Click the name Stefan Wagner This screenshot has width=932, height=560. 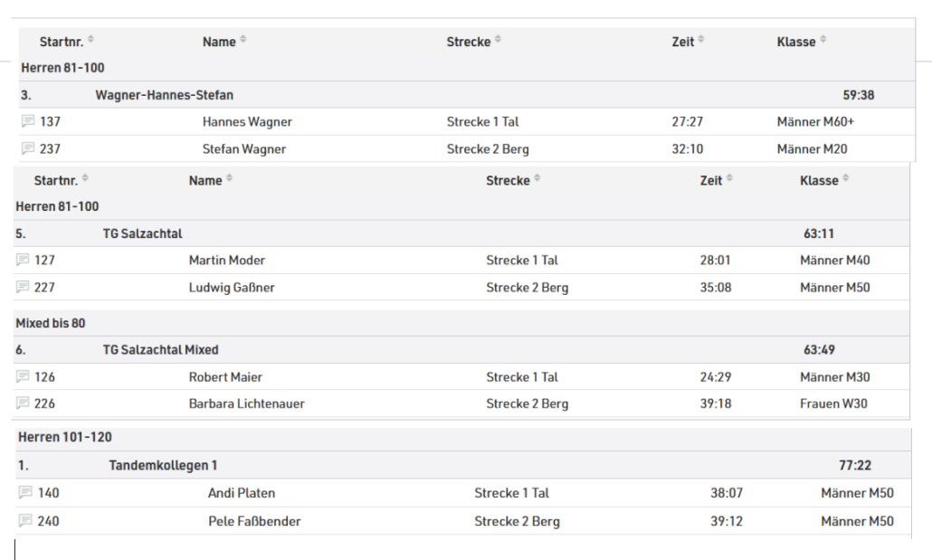(244, 148)
